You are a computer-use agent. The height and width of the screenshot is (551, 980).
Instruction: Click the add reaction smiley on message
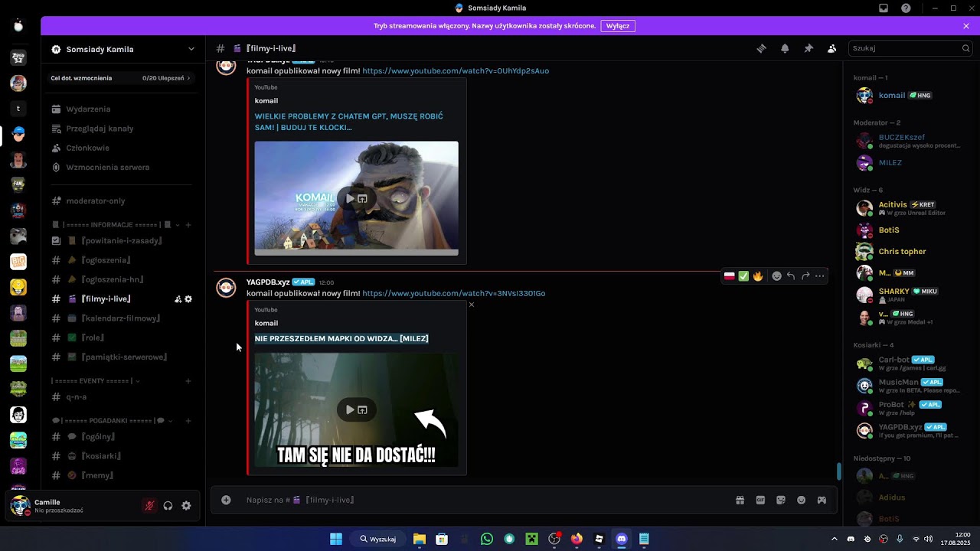tap(776, 276)
